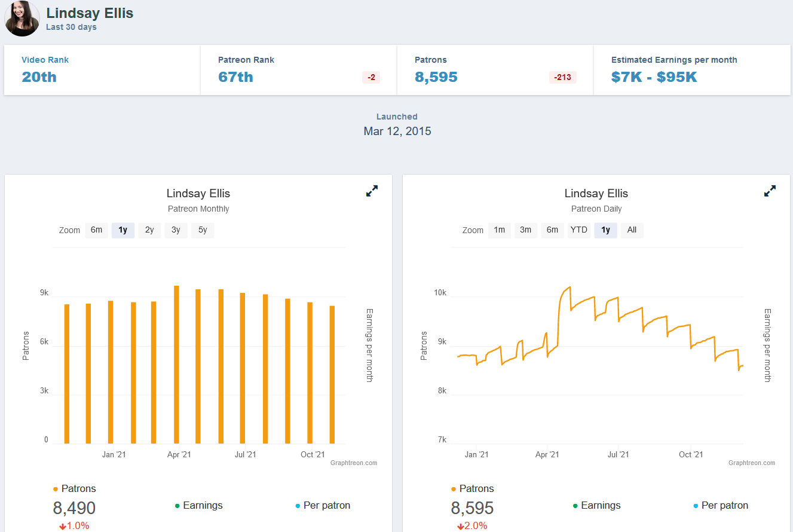Toggle Patrons series in daily chart legend
793x532 pixels.
click(472, 489)
